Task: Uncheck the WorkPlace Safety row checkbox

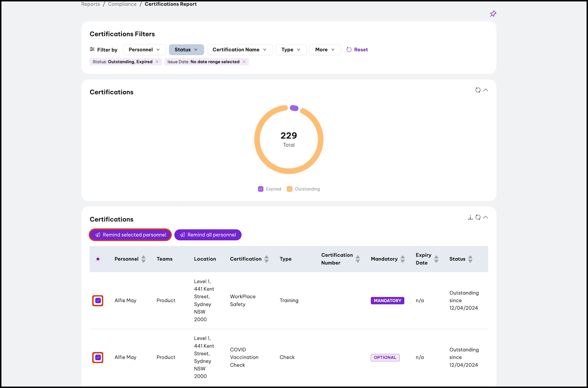Action: click(98, 301)
